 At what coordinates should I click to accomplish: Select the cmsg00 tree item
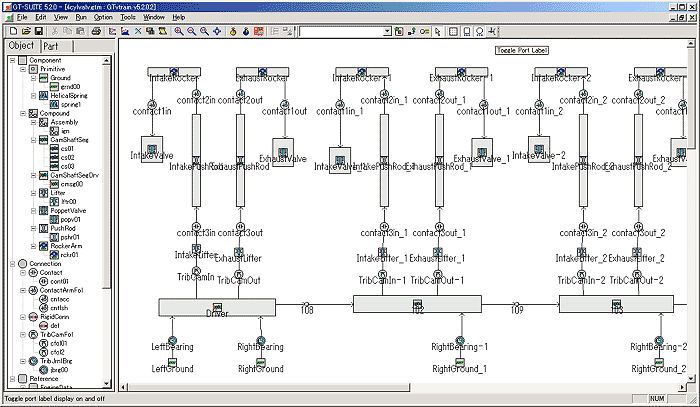pyautogui.click(x=71, y=184)
